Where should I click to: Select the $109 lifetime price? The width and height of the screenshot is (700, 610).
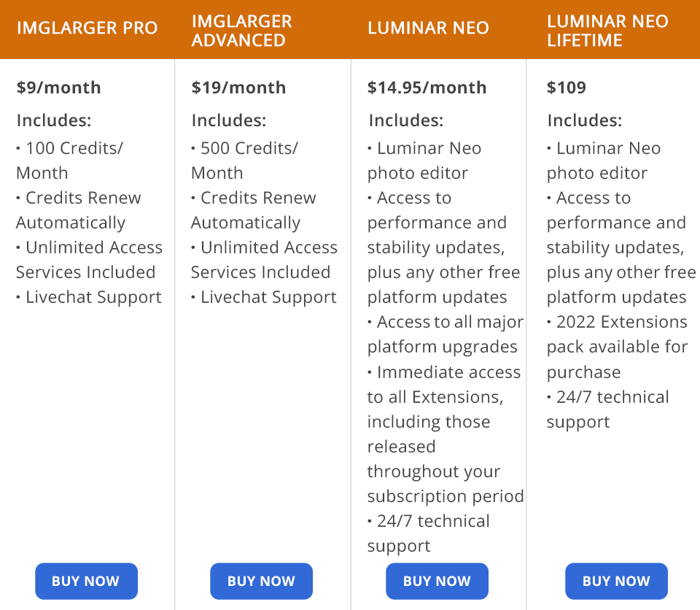click(x=567, y=88)
